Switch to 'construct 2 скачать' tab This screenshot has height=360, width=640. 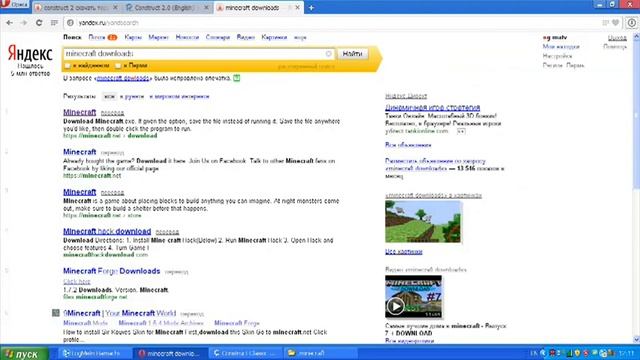76,8
